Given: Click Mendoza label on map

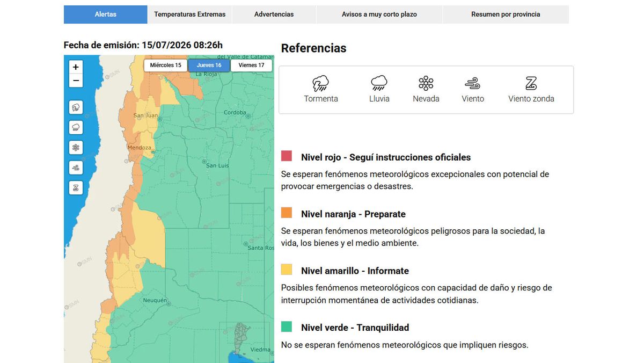Looking at the screenshot, I should click(x=140, y=148).
